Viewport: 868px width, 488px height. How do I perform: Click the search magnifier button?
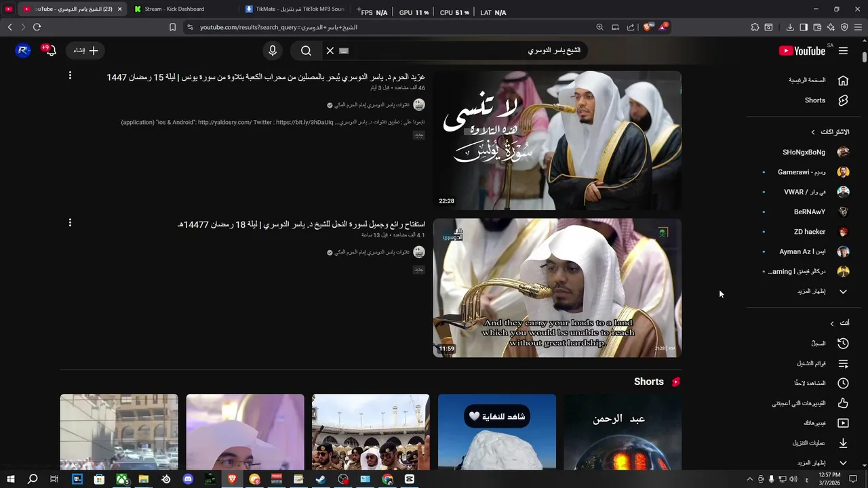[x=306, y=51]
